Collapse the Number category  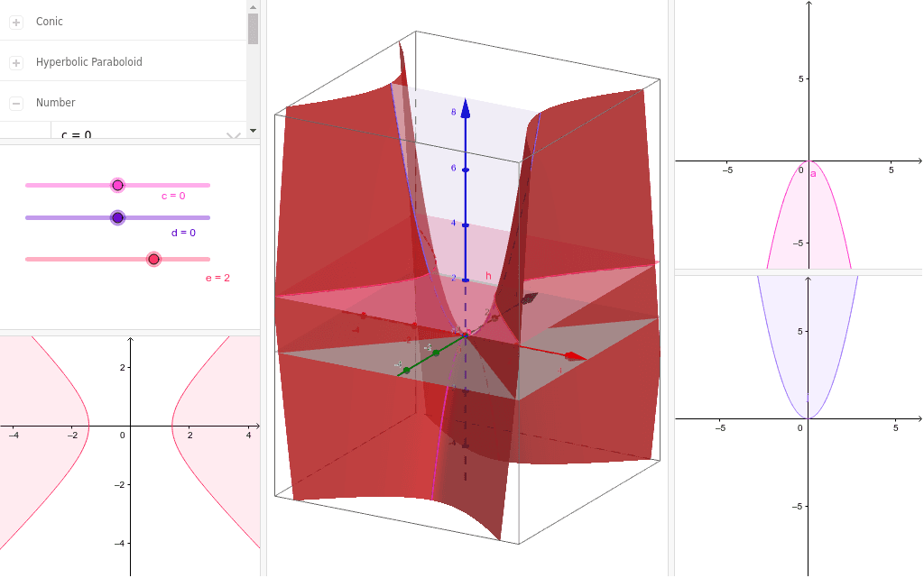pos(16,104)
